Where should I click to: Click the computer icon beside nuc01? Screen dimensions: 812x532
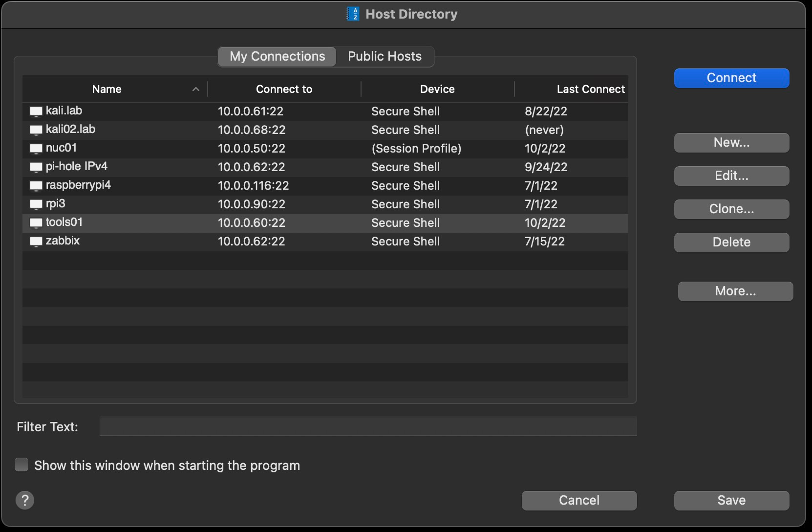(x=36, y=148)
